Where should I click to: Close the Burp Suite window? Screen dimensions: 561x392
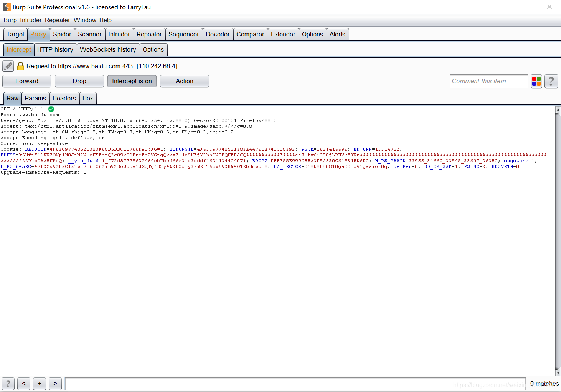[x=549, y=7]
